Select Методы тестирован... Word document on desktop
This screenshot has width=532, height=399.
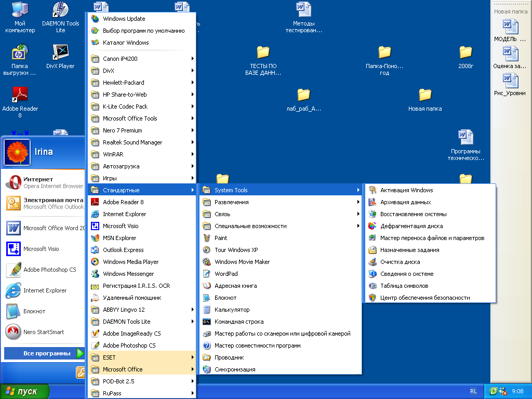(x=303, y=18)
